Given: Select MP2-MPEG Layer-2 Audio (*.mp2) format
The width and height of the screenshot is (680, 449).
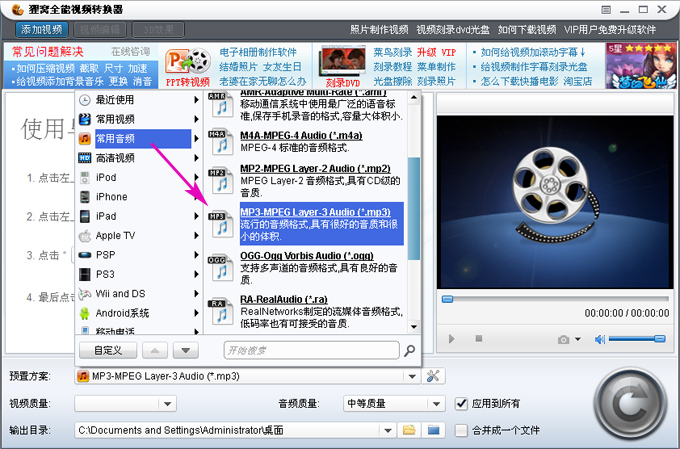Looking at the screenshot, I should [315, 168].
